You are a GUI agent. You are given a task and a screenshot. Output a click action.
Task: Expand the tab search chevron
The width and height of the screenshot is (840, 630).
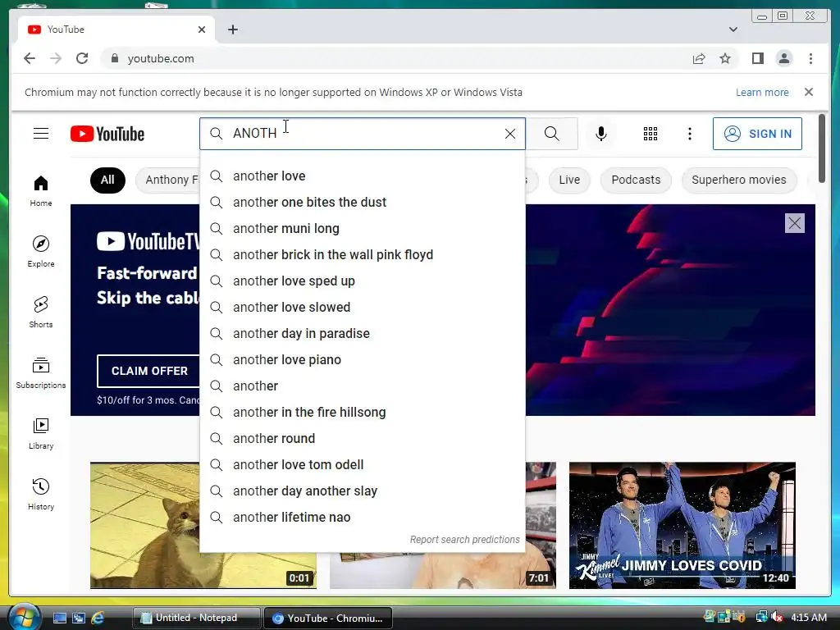733,30
